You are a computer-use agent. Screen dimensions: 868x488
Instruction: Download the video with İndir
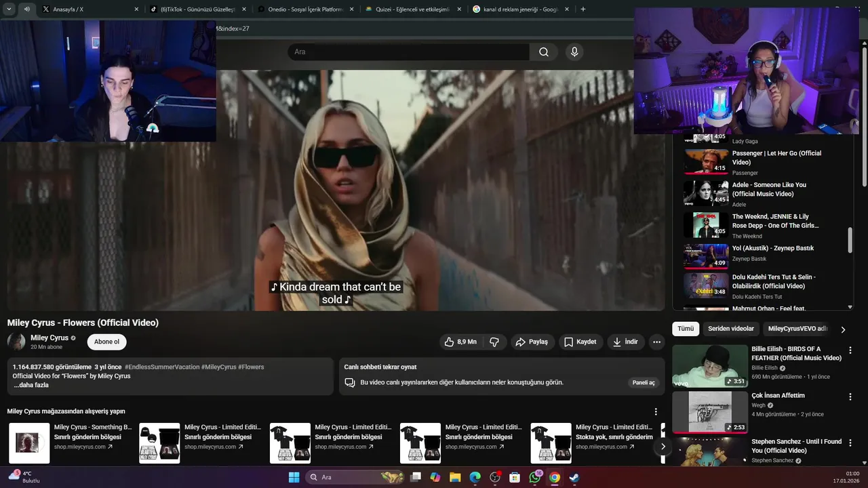[x=625, y=342]
